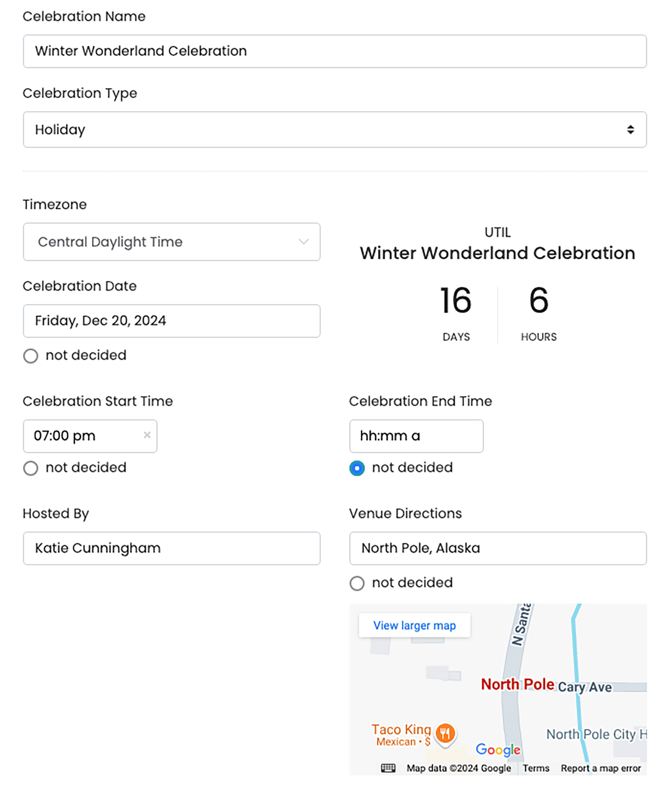
Task: Click the N Santa street label
Action: (x=522, y=625)
